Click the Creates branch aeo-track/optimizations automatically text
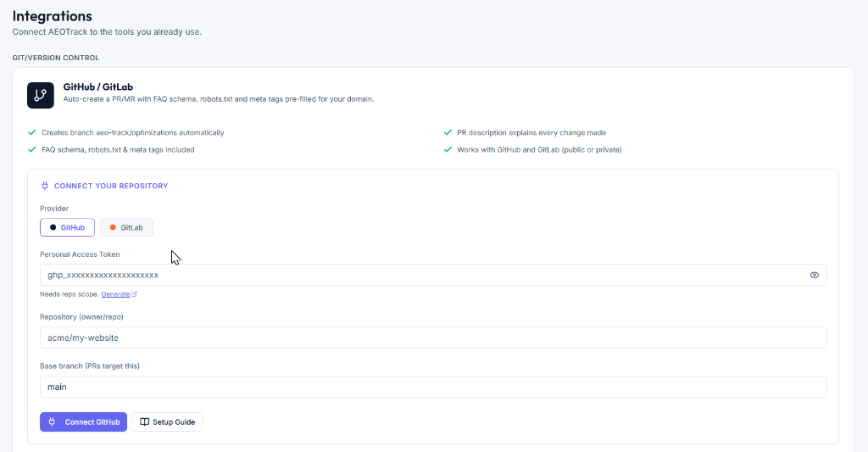 (133, 133)
